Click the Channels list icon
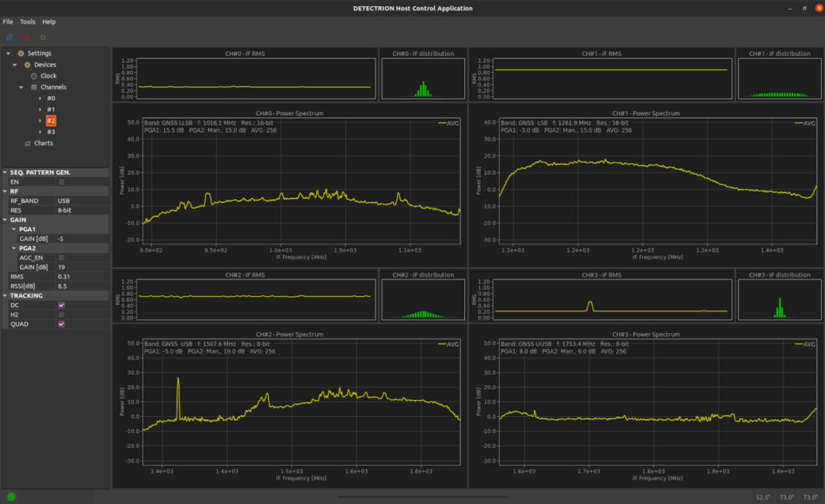 (34, 87)
